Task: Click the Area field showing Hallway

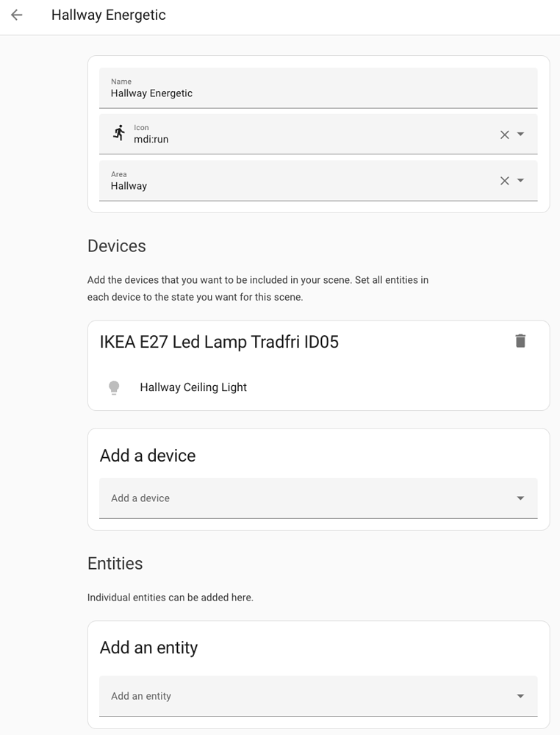Action: coord(301,186)
